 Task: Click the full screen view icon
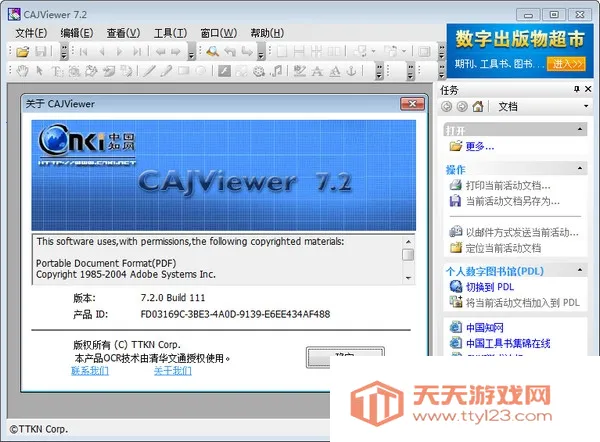point(424,51)
